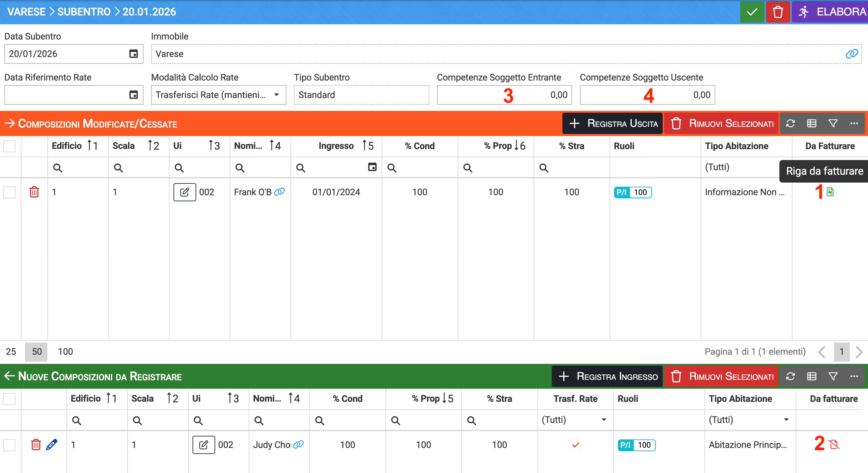Refresh the Composizioni Modificate/Cessate grid
The image size is (868, 473).
point(791,124)
